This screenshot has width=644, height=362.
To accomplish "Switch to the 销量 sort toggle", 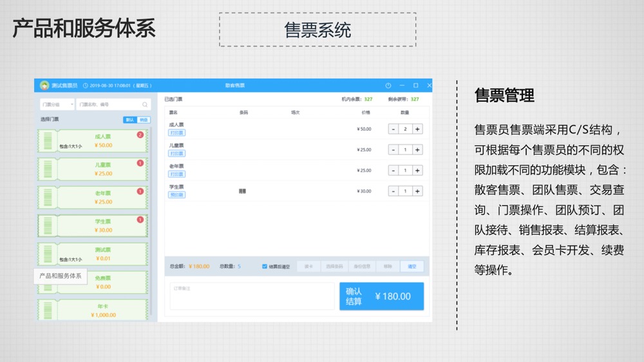I will click(144, 120).
